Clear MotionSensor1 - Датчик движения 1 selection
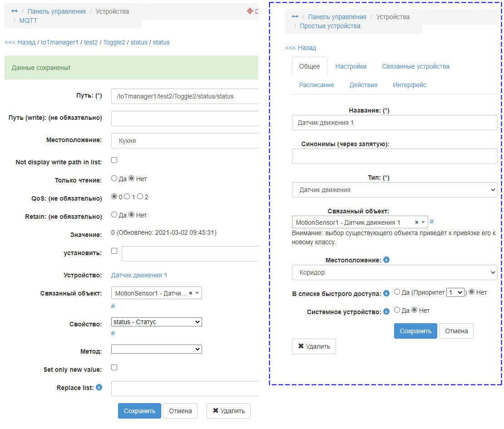The width and height of the screenshot is (504, 429). point(416,222)
